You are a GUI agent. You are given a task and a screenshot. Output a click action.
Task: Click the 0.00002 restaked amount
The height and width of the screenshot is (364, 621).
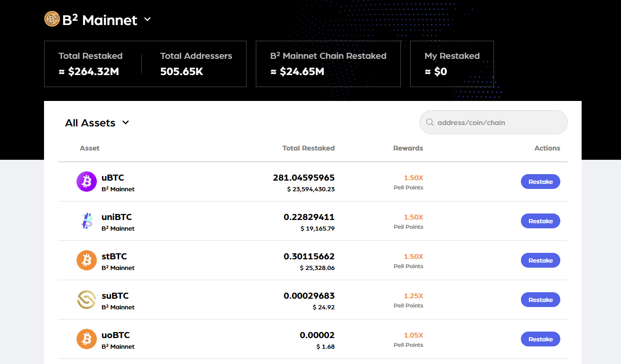point(317,335)
